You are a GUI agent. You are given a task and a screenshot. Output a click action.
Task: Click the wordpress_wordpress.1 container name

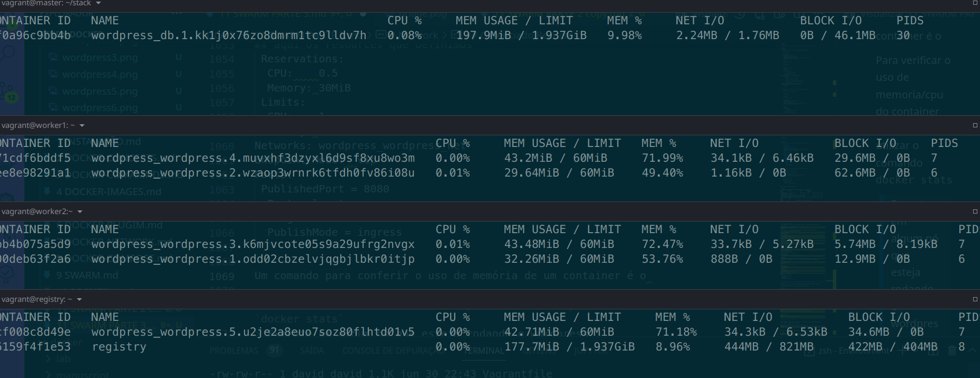253,259
